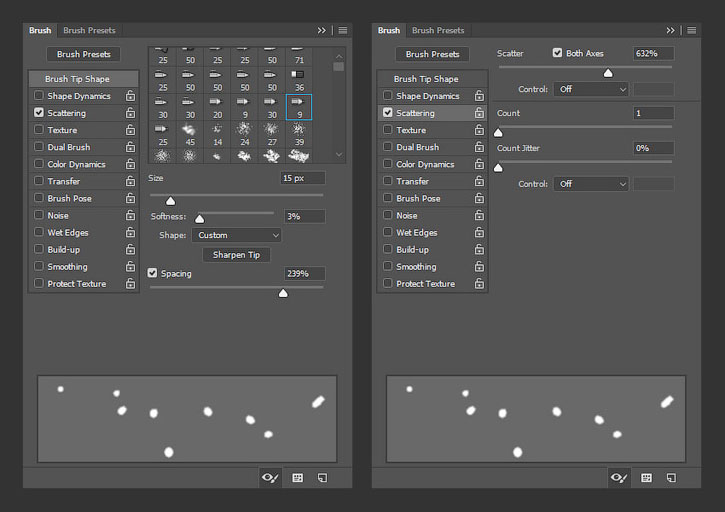Click Brush Presets button in right panel

click(432, 54)
